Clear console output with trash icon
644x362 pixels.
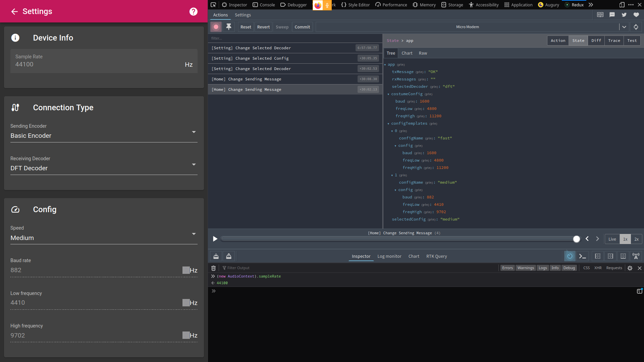point(213,268)
